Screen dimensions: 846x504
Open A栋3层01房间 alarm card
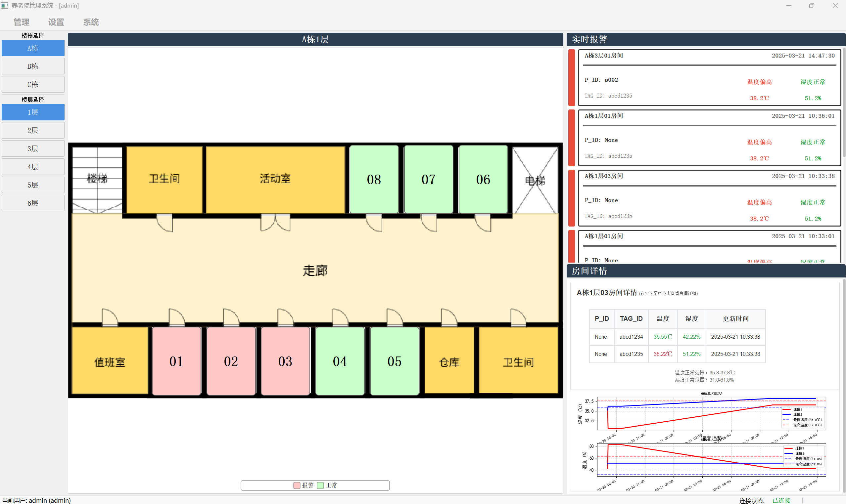709,78
